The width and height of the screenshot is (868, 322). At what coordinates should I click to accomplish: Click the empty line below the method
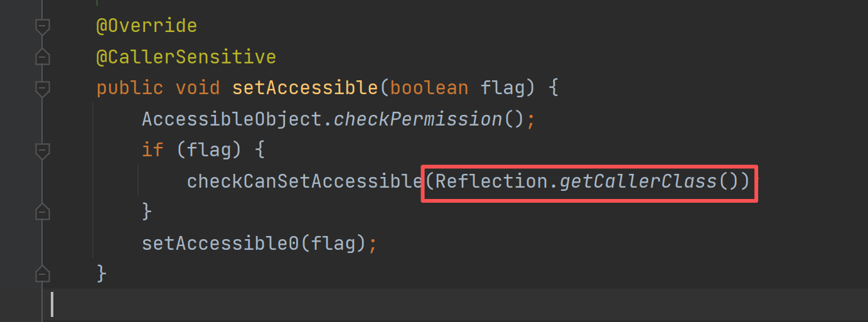(377, 304)
